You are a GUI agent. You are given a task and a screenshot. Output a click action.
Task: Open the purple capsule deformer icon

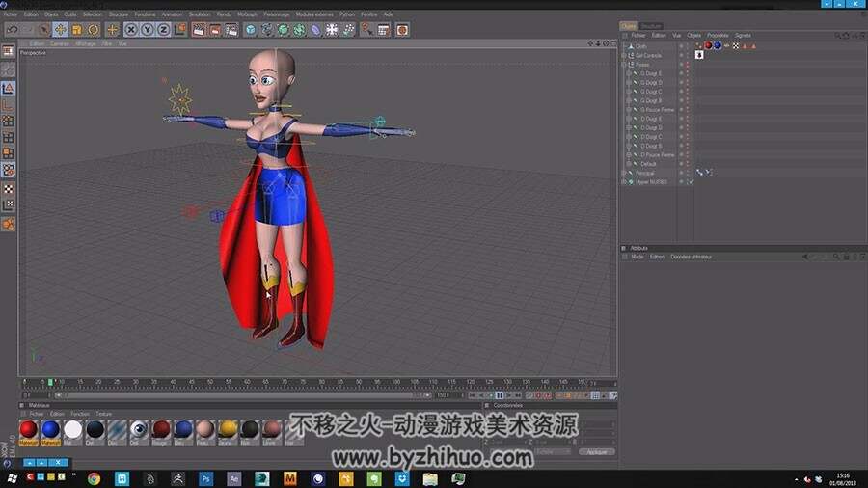315,29
